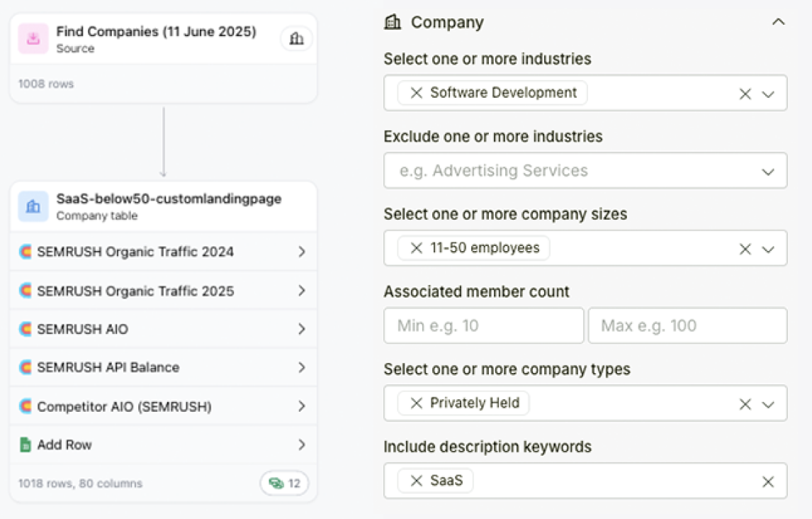Clear all description keywords
Image resolution: width=812 pixels, height=519 pixels.
coord(768,481)
